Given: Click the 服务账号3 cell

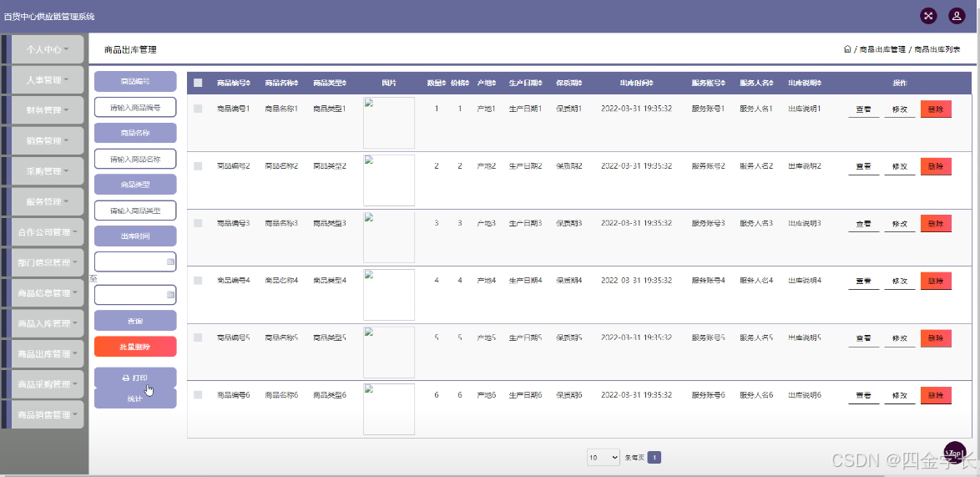Looking at the screenshot, I should click(x=709, y=223).
